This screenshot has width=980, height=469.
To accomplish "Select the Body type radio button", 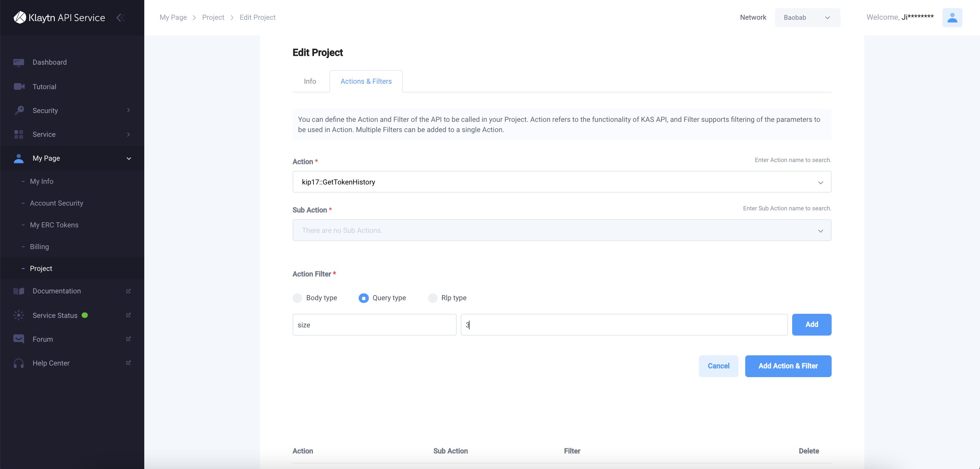I will coord(297,298).
